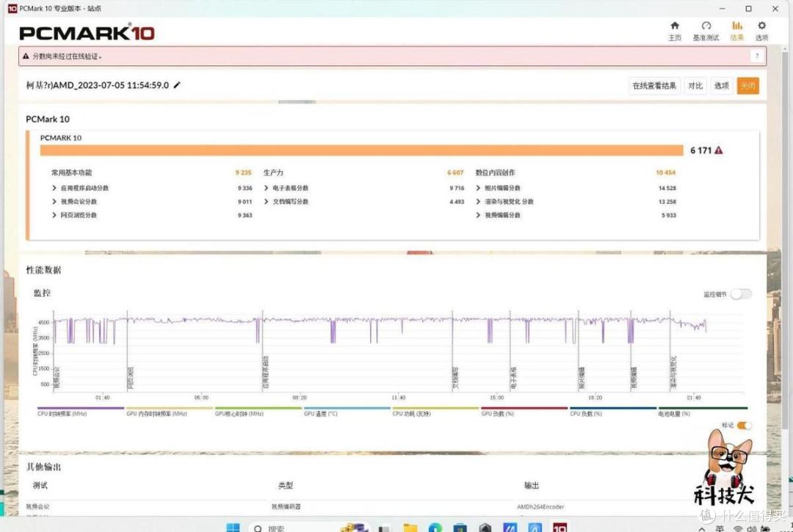Open File Explorer from the taskbar
Image resolution: width=793 pixels, height=532 pixels.
(410, 528)
